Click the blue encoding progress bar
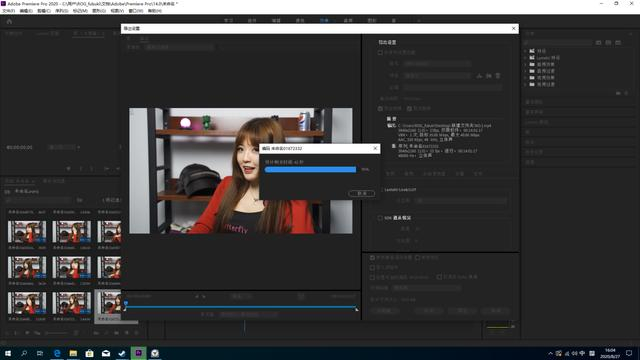This screenshot has width=640, height=360. point(310,169)
